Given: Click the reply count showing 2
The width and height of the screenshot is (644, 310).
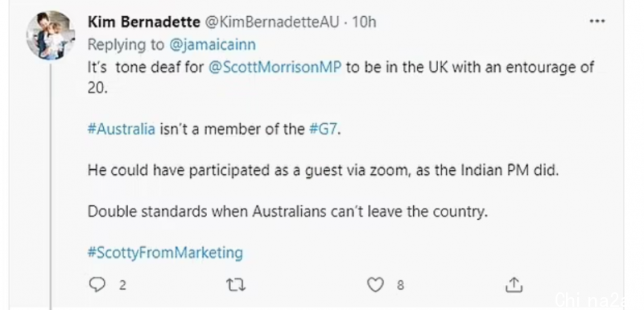Looking at the screenshot, I should pyautogui.click(x=122, y=285).
